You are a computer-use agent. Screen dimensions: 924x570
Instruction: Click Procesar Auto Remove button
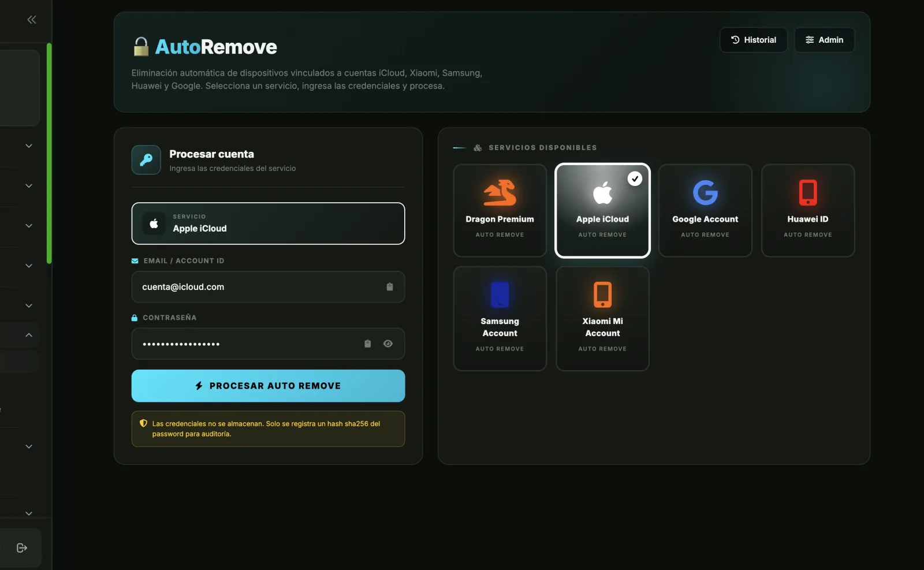pyautogui.click(x=268, y=386)
